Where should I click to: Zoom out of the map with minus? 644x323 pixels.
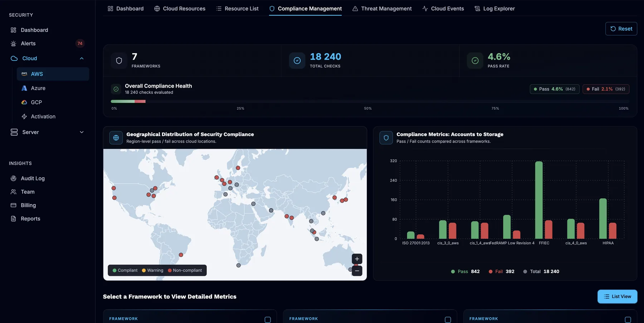click(x=357, y=271)
